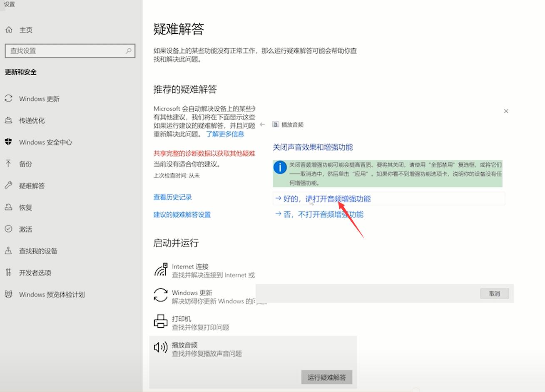The image size is (545, 392).
Task: Click the 推荐的疑难解答 heading
Action: point(185,89)
